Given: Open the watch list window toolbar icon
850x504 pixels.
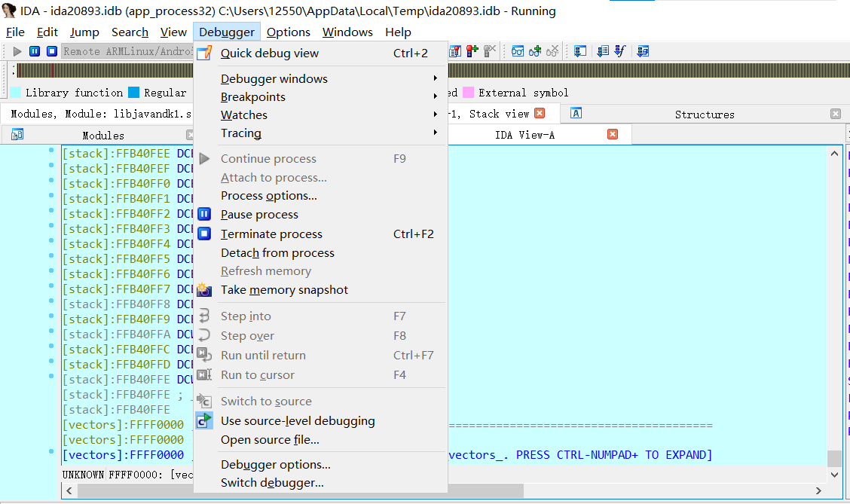Looking at the screenshot, I should point(518,51).
